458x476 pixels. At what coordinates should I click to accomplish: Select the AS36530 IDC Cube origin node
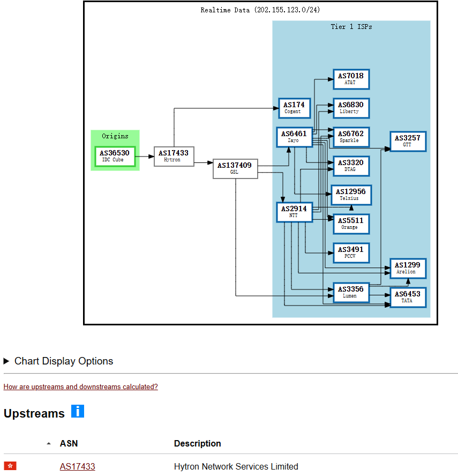click(115, 157)
